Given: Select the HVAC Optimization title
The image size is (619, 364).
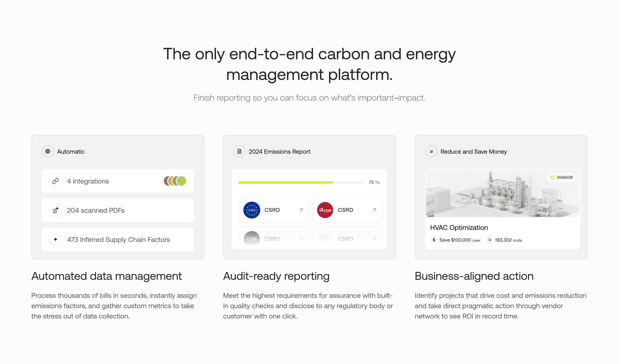Looking at the screenshot, I should (459, 228).
